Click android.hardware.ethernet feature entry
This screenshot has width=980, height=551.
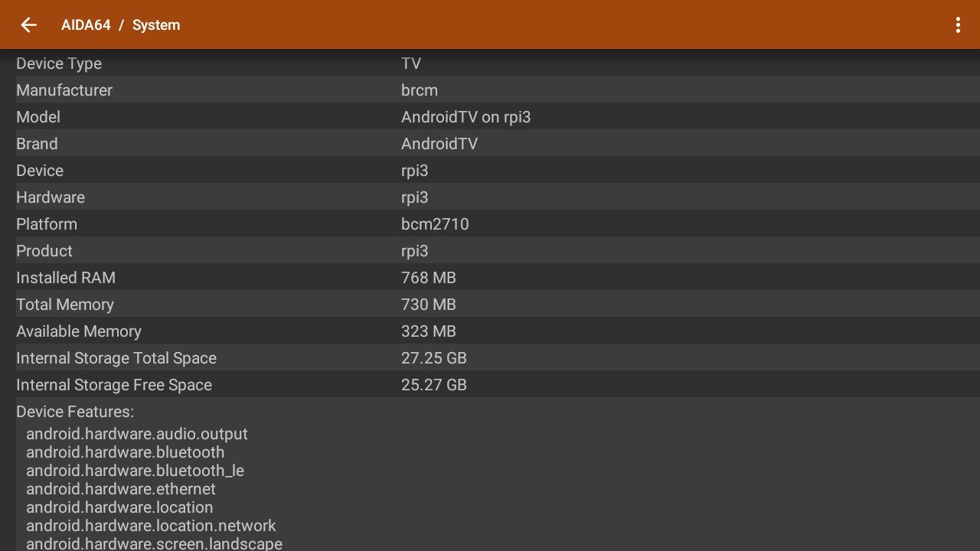point(121,489)
